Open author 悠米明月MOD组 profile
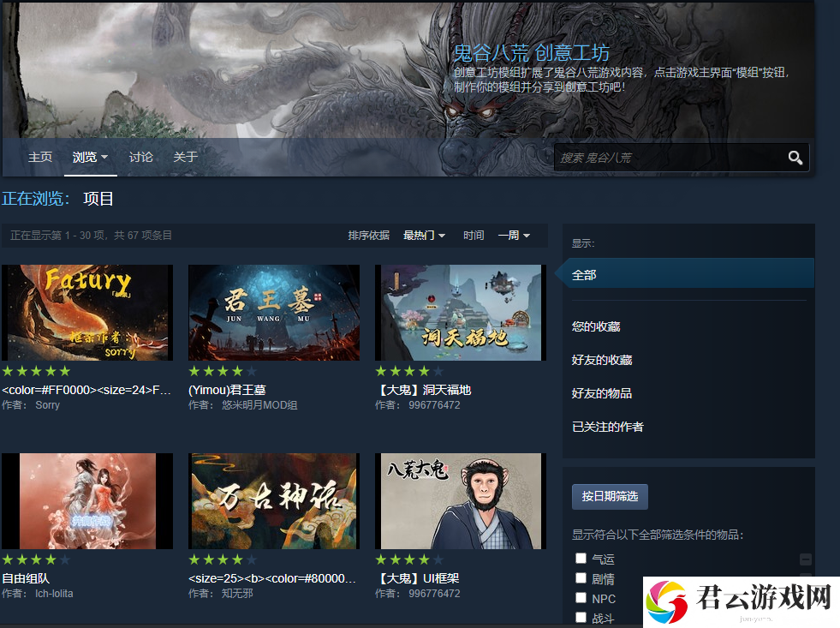The image size is (840, 628). [x=259, y=405]
